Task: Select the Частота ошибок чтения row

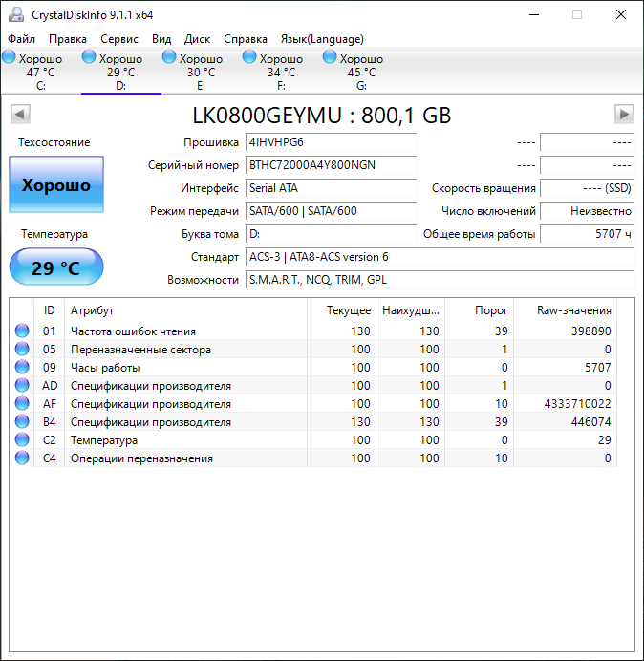Action: 313,330
